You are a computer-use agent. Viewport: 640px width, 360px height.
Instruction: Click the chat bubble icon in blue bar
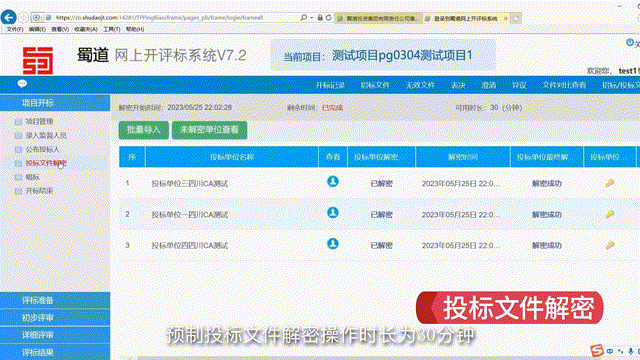(x=22, y=84)
